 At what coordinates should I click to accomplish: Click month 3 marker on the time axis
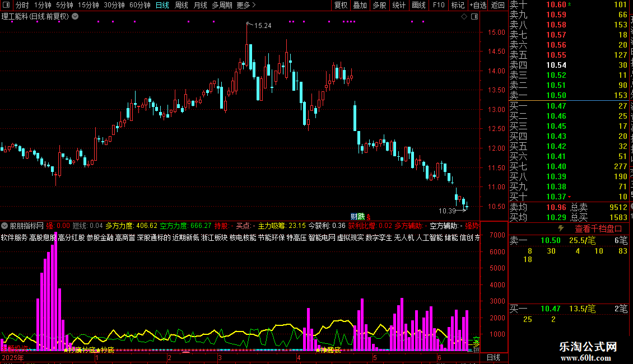[x=220, y=357]
